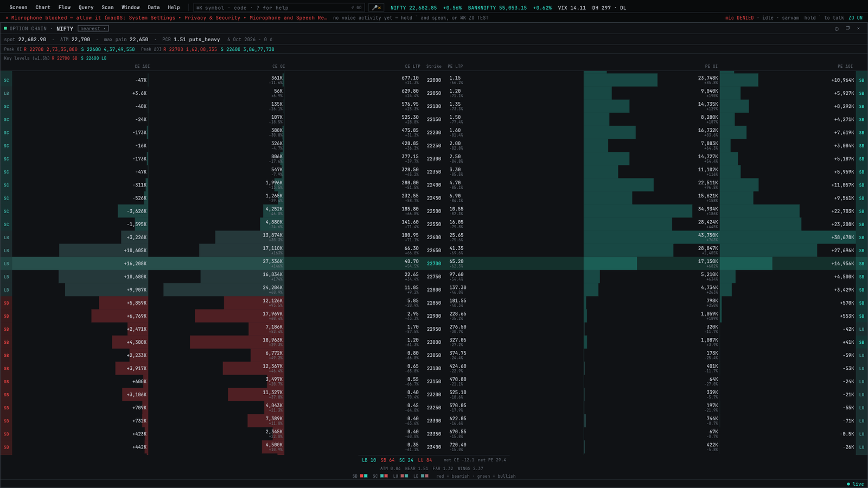
Task: Click the SB legend color swatches
Action: tap(363, 476)
